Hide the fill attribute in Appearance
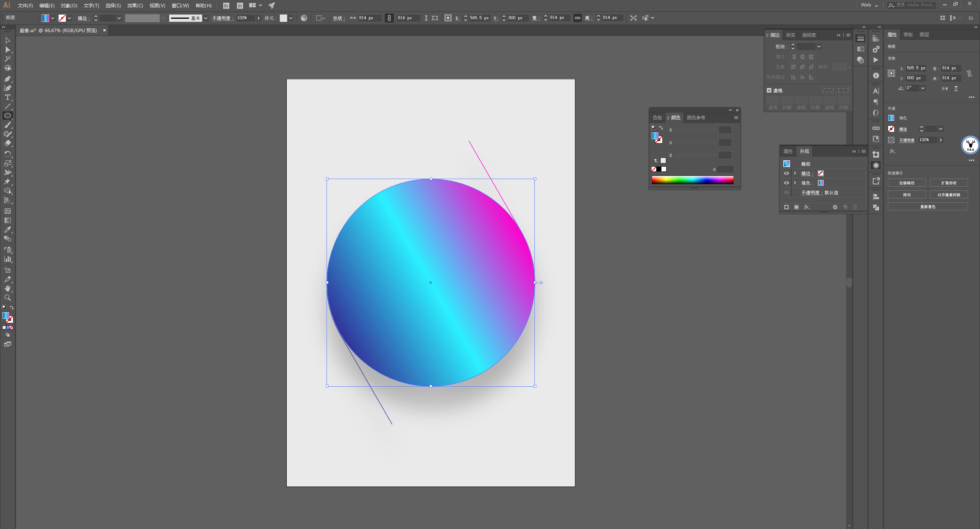This screenshot has height=529, width=980. [786, 183]
